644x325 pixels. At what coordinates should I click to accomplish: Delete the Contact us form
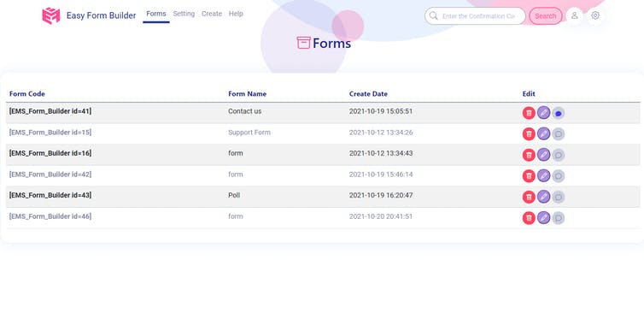(529, 113)
